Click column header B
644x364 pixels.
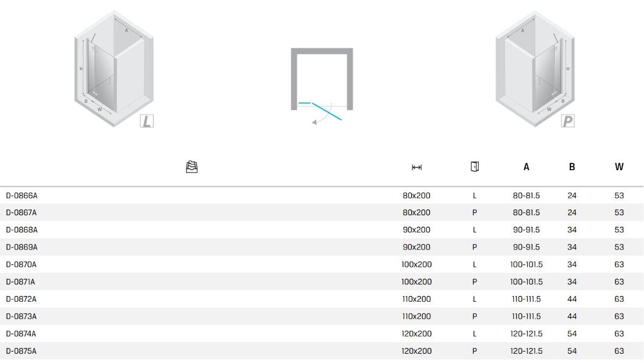pos(572,167)
